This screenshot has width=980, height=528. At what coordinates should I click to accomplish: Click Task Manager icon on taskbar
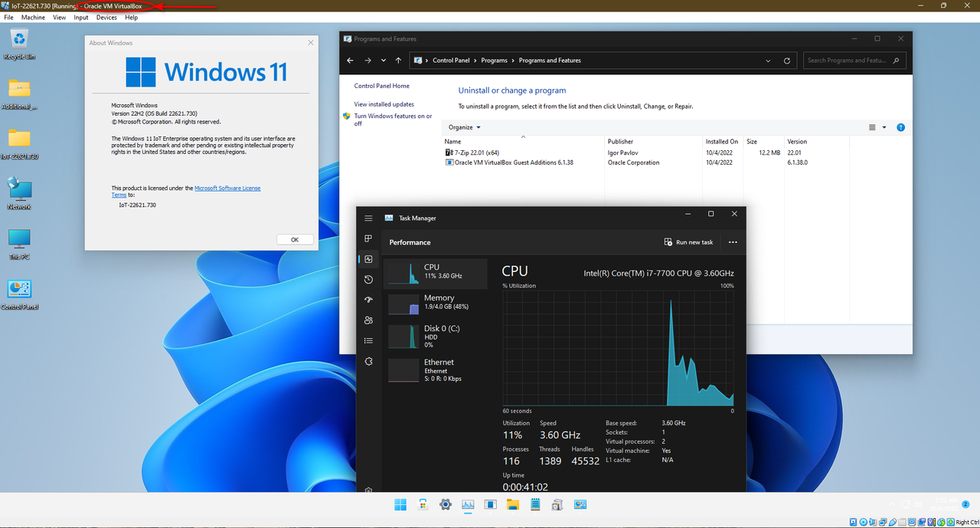[468, 504]
